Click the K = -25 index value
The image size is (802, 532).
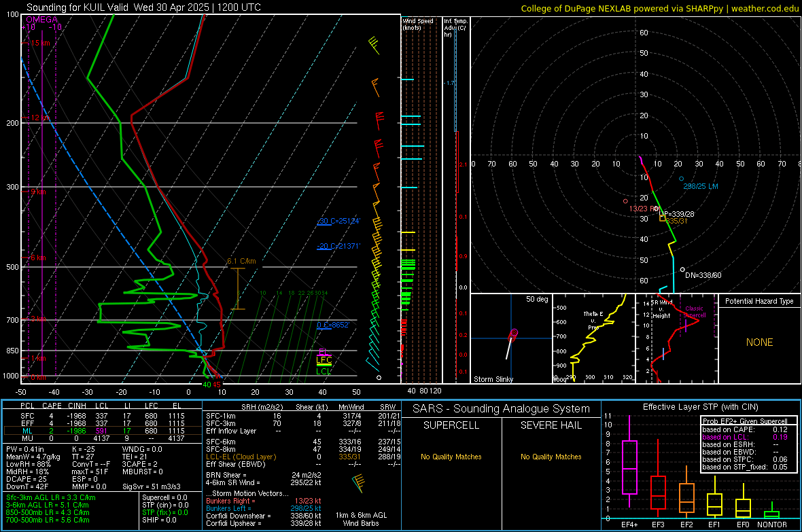pos(84,449)
